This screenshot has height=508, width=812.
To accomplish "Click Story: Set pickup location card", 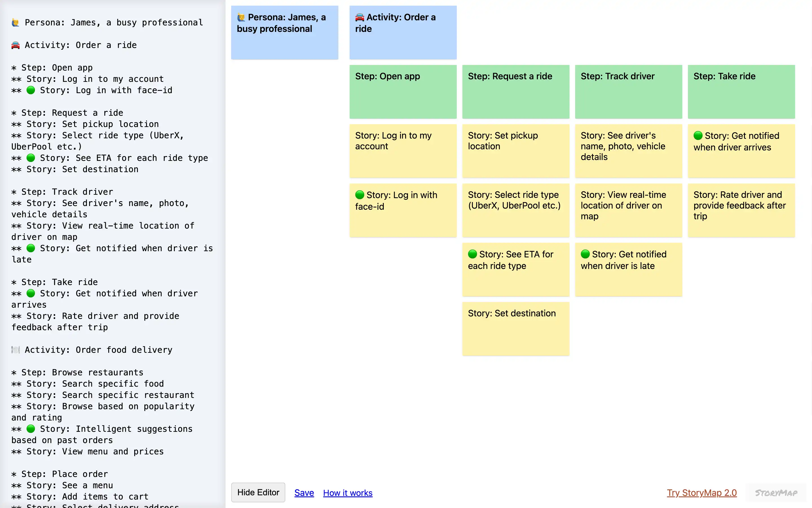I will 516,151.
